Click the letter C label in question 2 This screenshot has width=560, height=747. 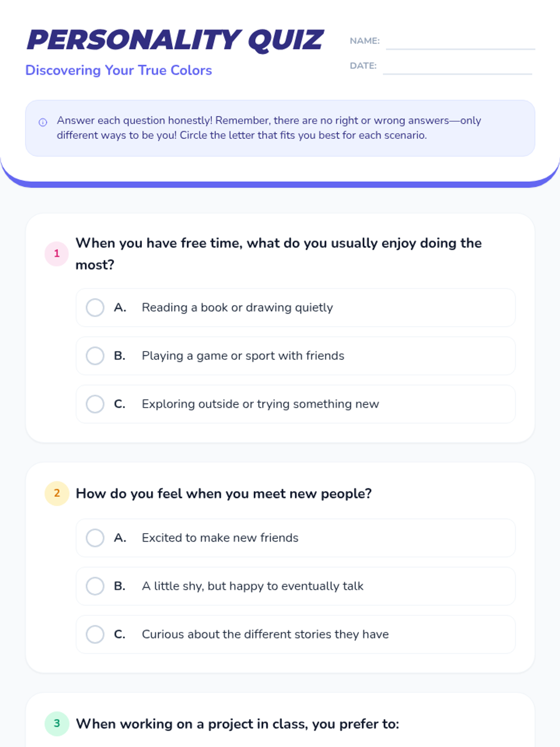(119, 634)
